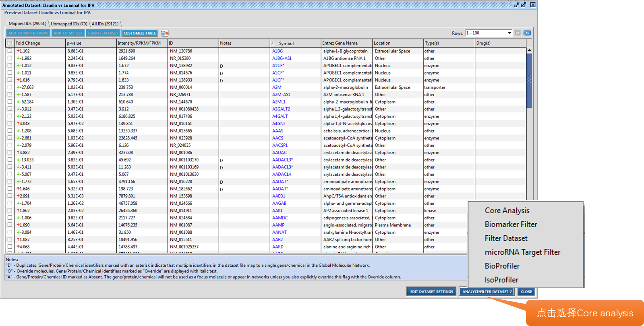Check the row for A2ML1
Viewport: 644px width, 326px height.
pyautogui.click(x=10, y=102)
